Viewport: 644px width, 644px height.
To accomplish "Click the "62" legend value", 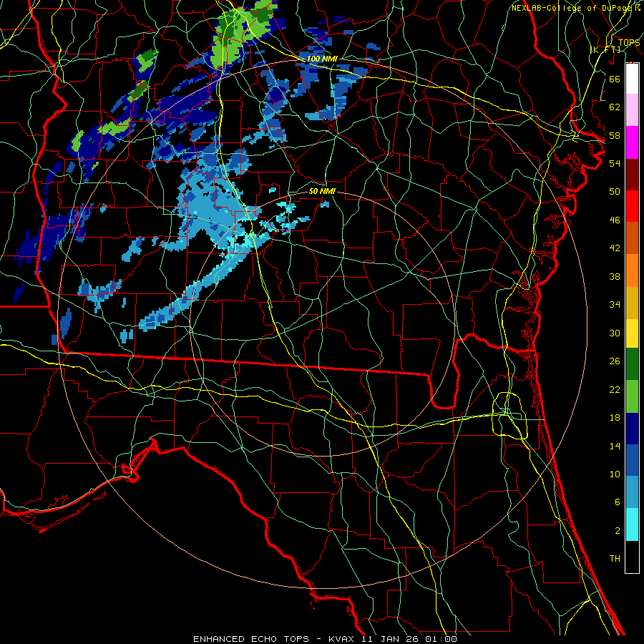I will (x=615, y=107).
